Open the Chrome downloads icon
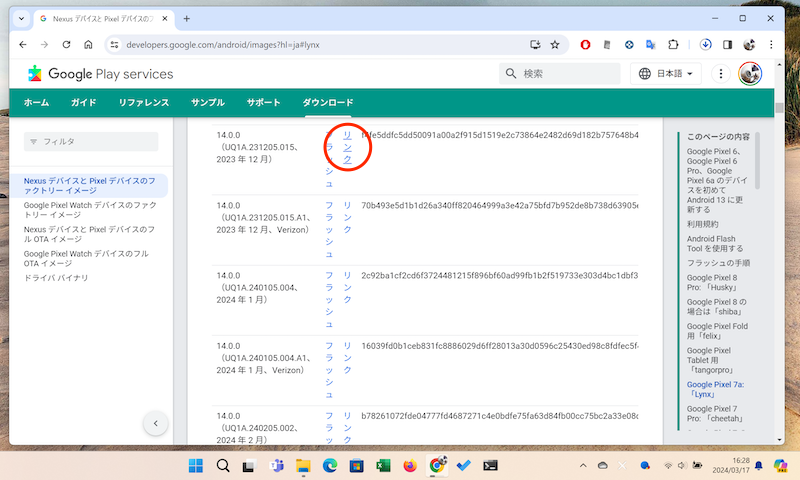 (x=705, y=45)
